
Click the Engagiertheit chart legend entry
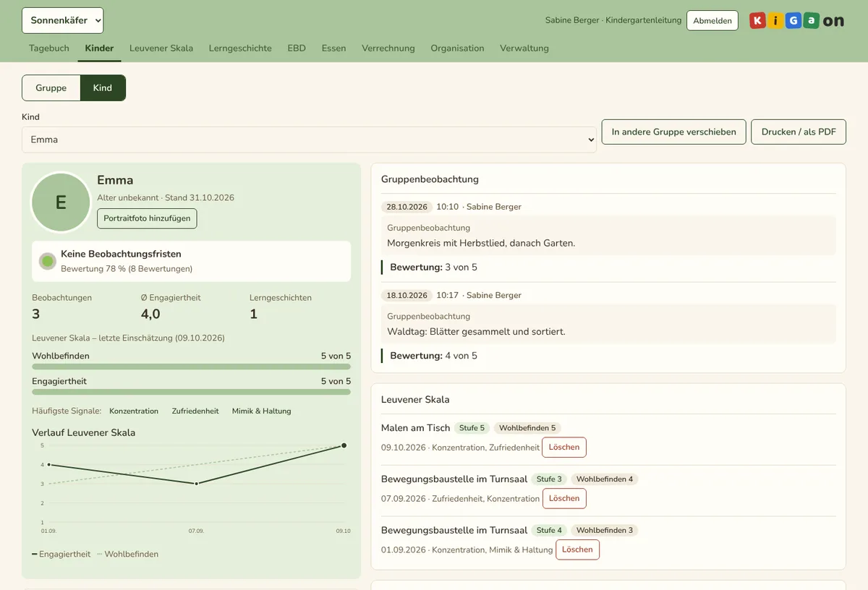(61, 555)
